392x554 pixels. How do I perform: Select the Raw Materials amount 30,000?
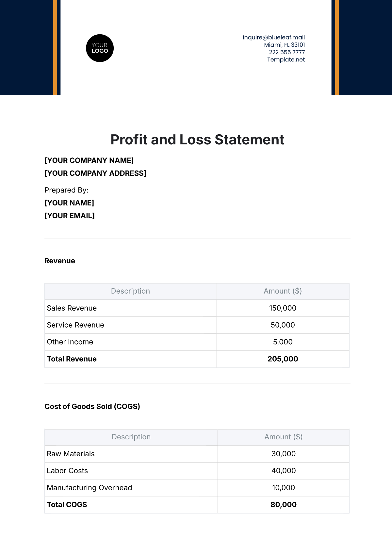click(283, 454)
